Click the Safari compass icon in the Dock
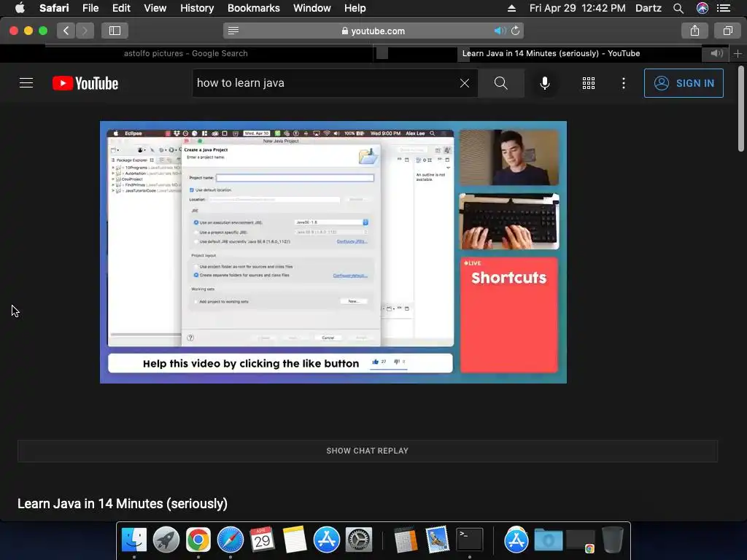The image size is (747, 560). pyautogui.click(x=230, y=540)
